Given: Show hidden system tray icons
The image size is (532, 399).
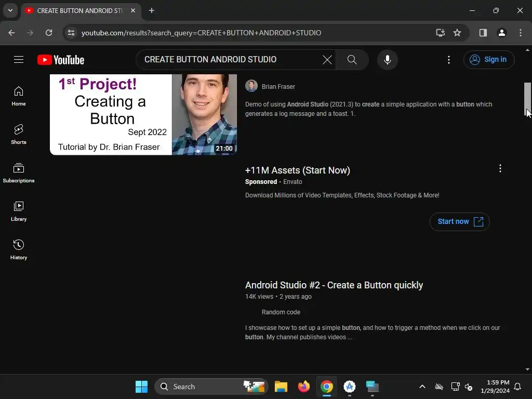Looking at the screenshot, I should (422, 387).
